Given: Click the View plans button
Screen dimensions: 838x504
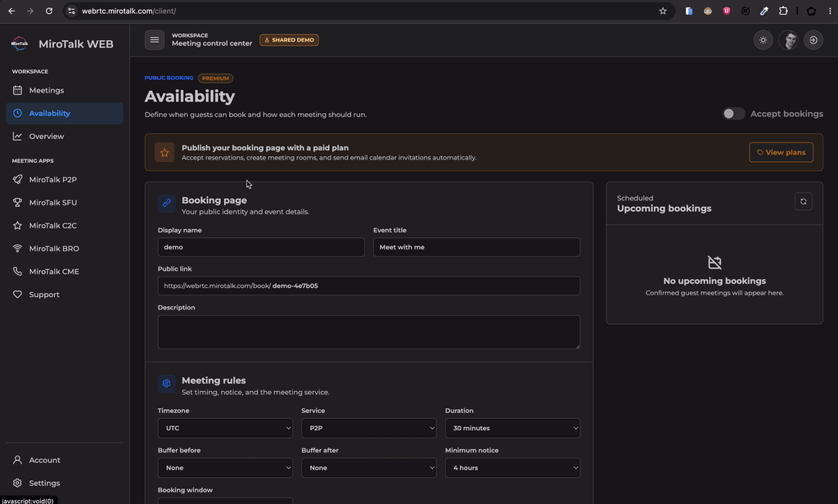Looking at the screenshot, I should (x=781, y=152).
